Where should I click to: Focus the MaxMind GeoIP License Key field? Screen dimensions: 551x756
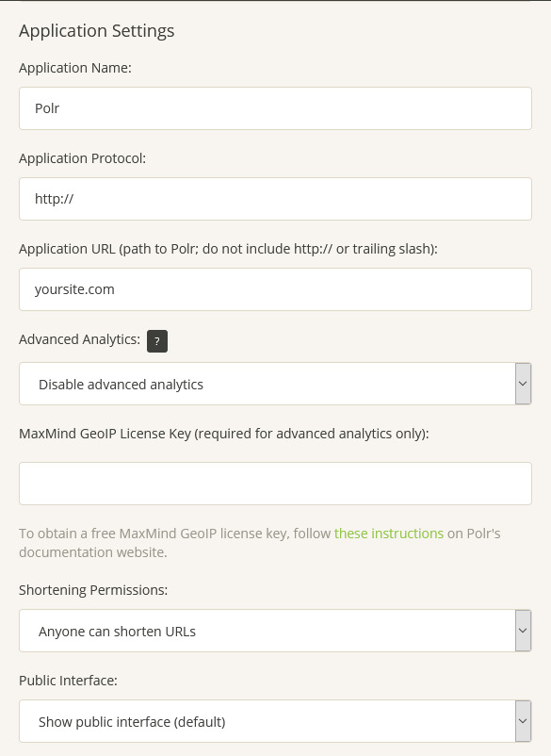click(275, 483)
